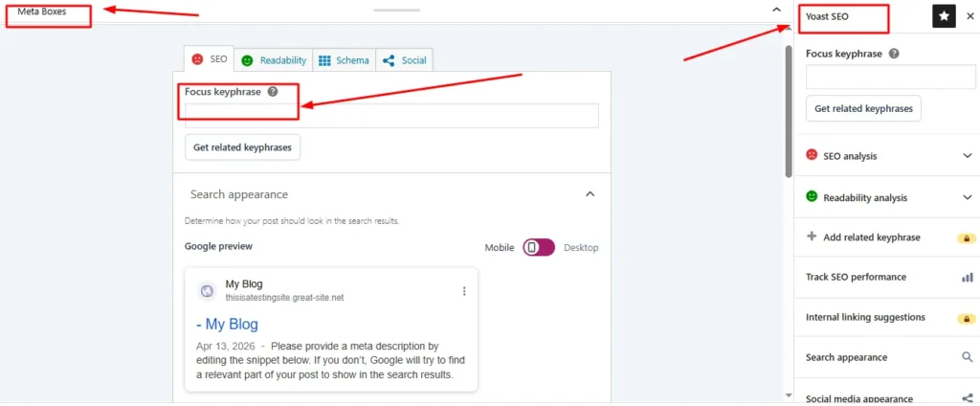
Task: Click the sidebar Focus keyphrase input field
Action: click(x=891, y=77)
